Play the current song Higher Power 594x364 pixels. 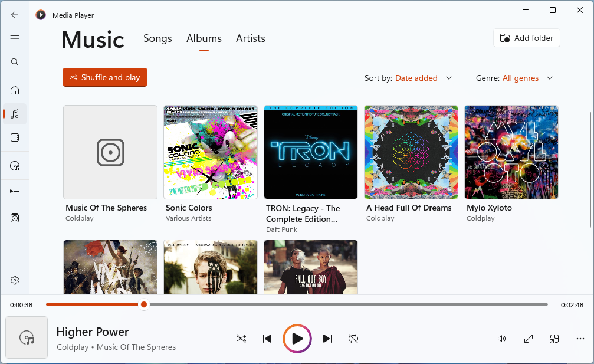pos(297,339)
